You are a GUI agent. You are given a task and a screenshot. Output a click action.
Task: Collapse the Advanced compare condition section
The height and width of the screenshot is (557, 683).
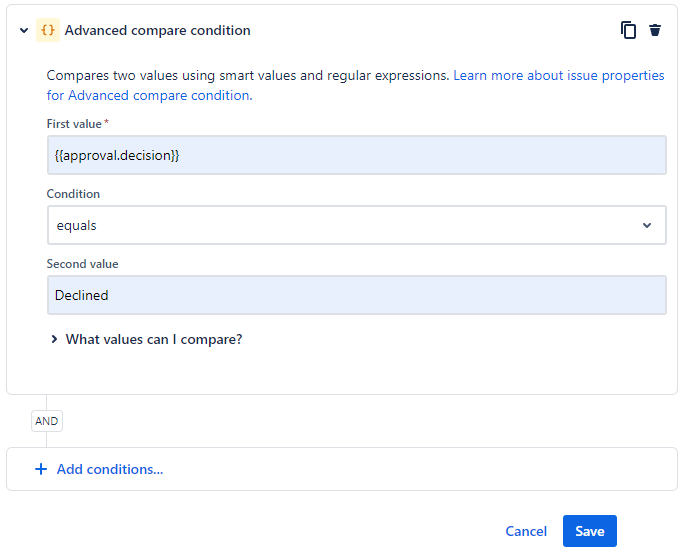click(24, 30)
